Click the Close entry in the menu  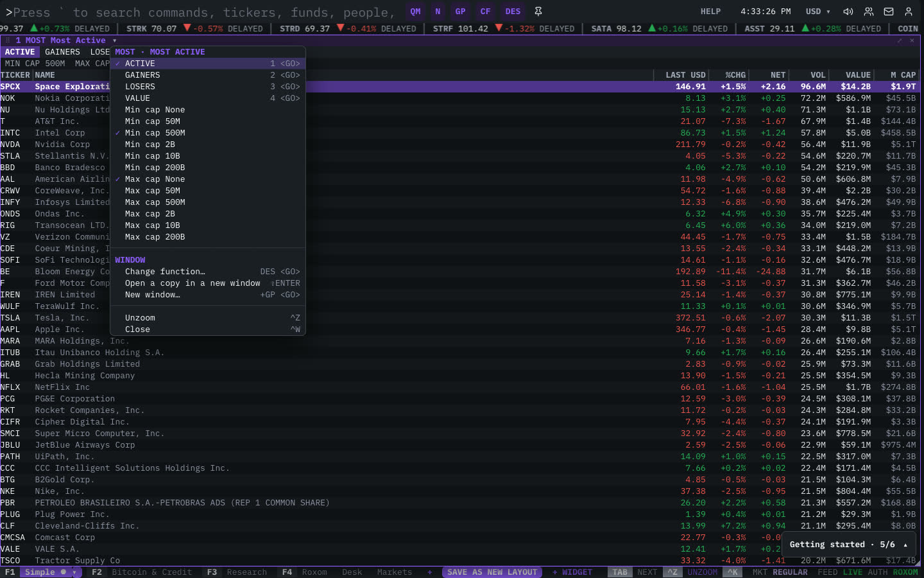(208, 329)
